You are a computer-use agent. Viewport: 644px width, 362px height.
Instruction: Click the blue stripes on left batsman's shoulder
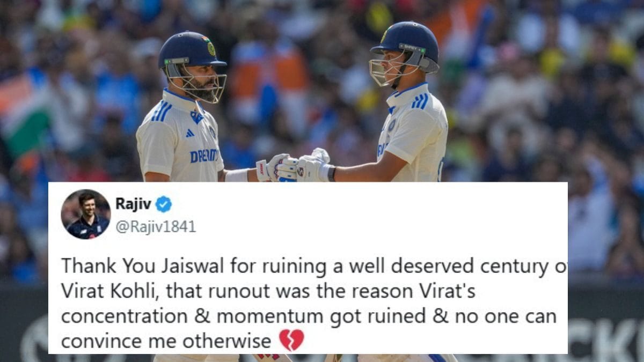pos(161,112)
